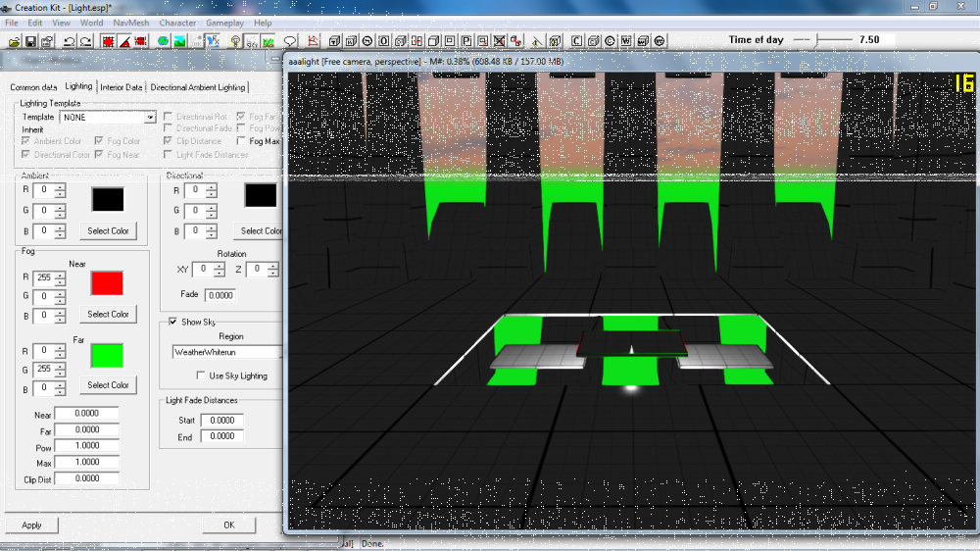This screenshot has height=551, width=980.
Task: Adjust the Ambient R value spinner
Action: point(60,191)
